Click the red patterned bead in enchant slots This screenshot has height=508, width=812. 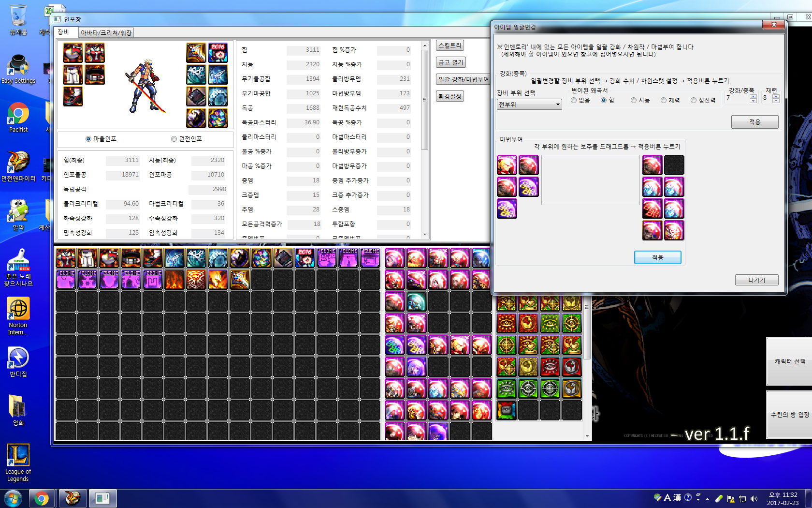coord(652,209)
